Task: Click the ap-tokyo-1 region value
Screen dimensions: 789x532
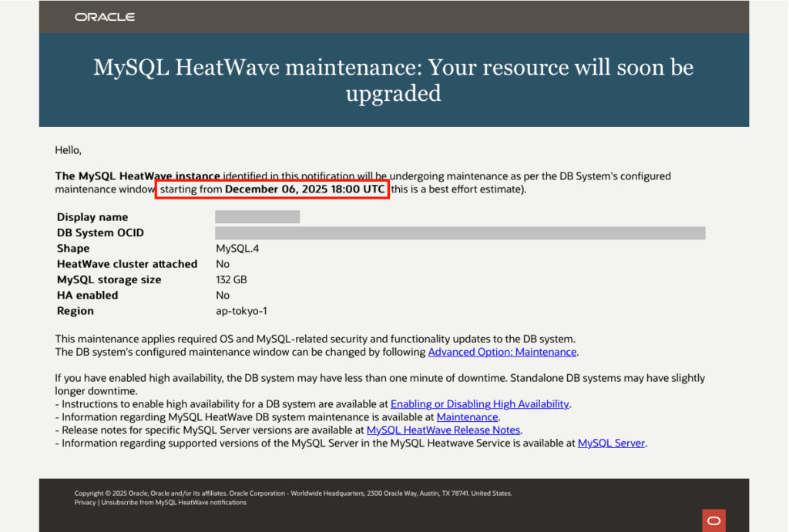Action: click(x=241, y=311)
